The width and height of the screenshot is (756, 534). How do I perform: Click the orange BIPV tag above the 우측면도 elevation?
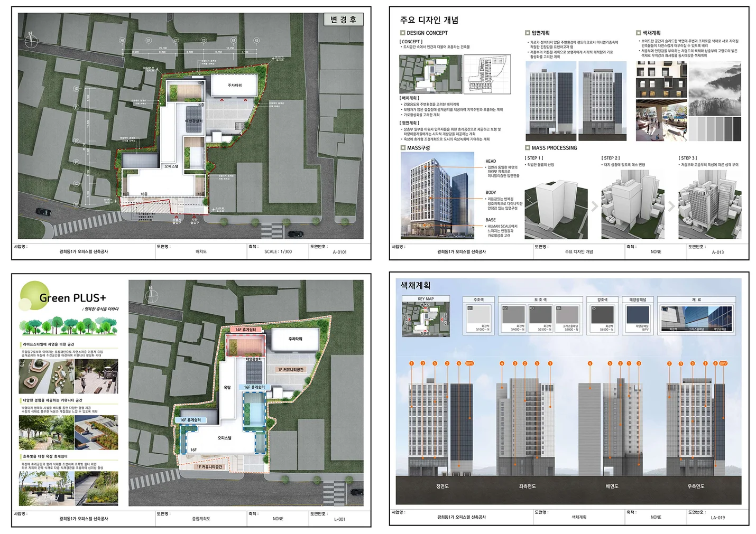(x=723, y=363)
